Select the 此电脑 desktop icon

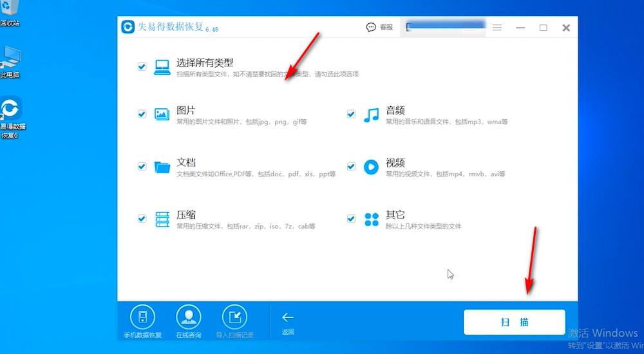[x=10, y=62]
